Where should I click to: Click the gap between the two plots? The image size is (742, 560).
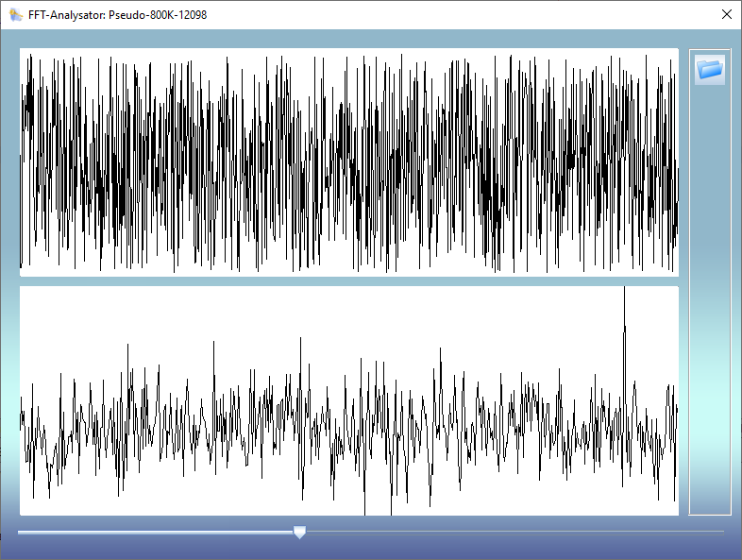pyautogui.click(x=349, y=281)
